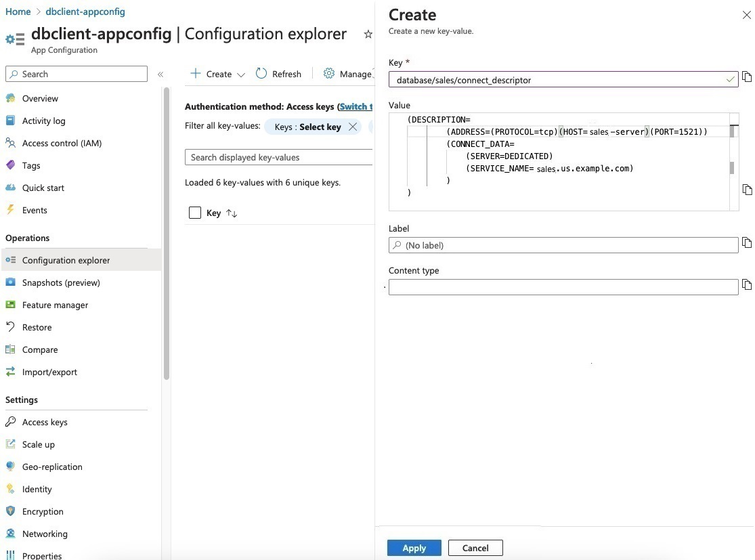Click the Events lightning icon

pyautogui.click(x=11, y=209)
